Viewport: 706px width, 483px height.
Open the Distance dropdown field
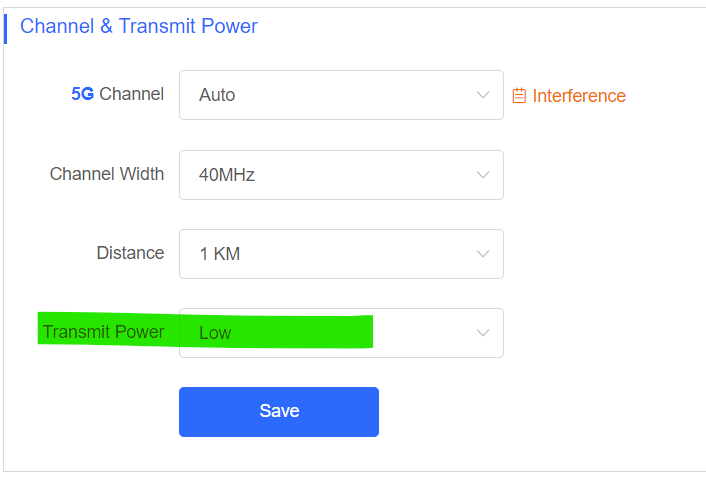(x=340, y=254)
